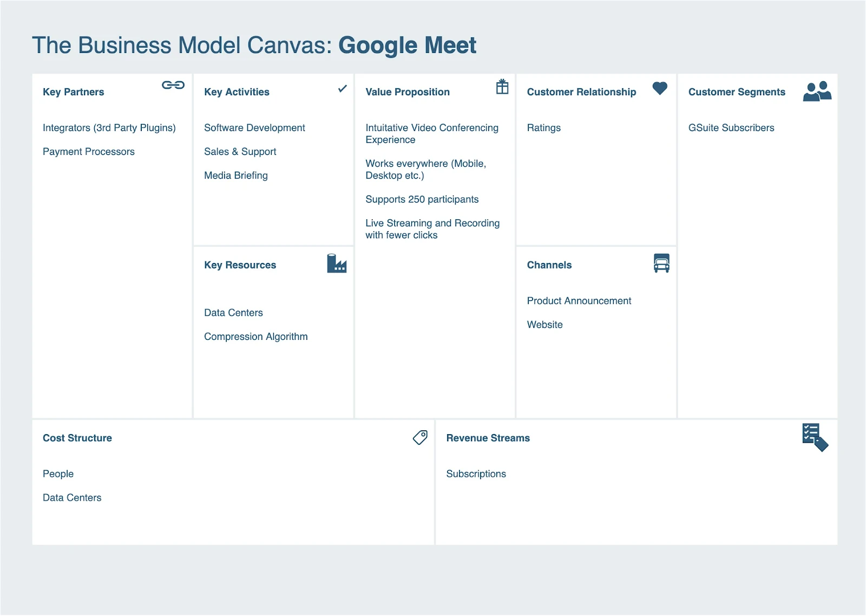Image resolution: width=866 pixels, height=616 pixels.
Task: Click Works everywhere (Mobile, Desktop etc.) text
Action: tap(426, 169)
